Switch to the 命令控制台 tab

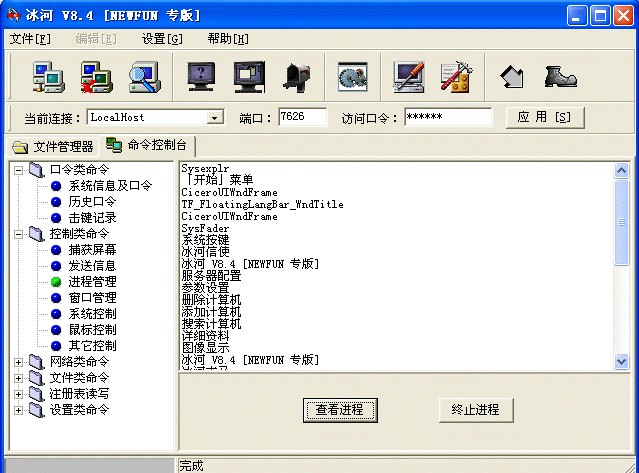point(147,145)
